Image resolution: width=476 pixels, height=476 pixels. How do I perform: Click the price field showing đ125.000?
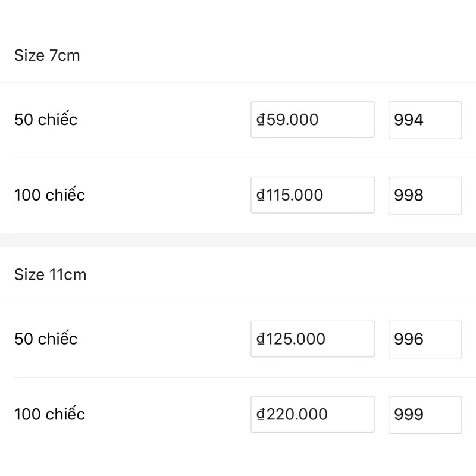click(312, 339)
